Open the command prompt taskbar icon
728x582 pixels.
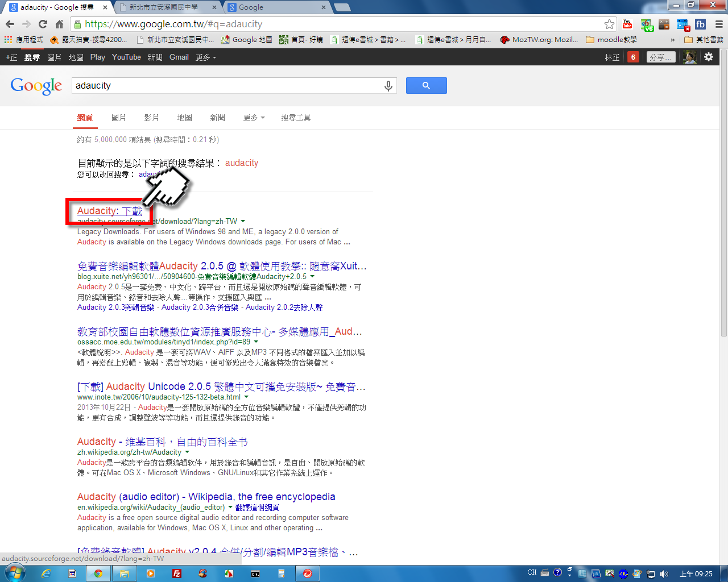tap(255, 573)
